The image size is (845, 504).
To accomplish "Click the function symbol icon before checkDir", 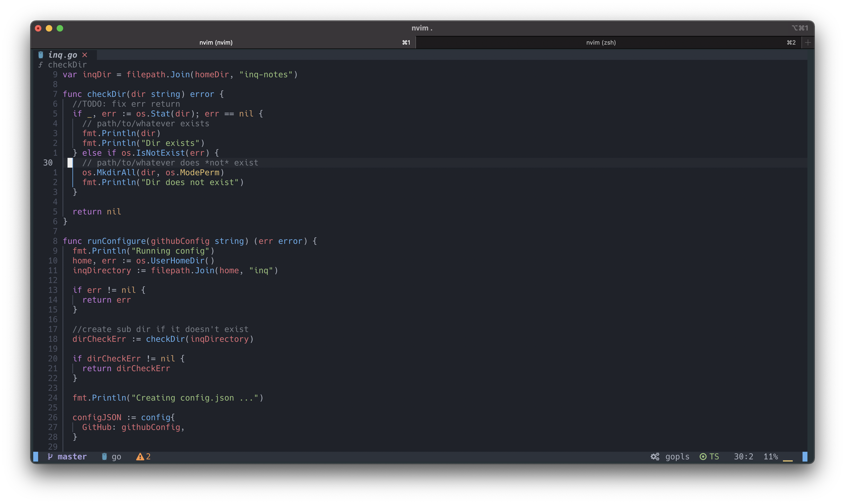I will (40, 64).
